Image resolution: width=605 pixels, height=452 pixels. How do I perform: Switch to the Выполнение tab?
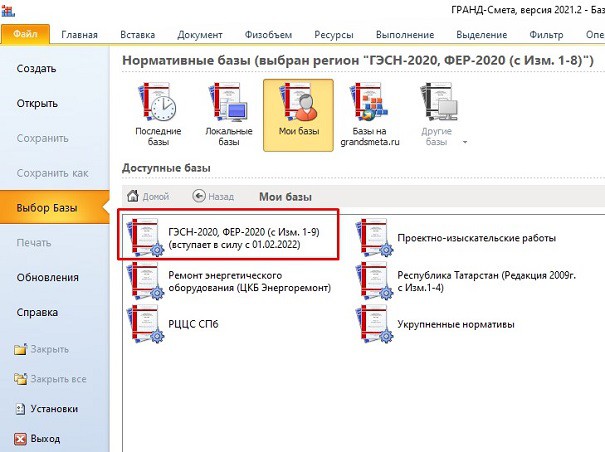point(405,35)
